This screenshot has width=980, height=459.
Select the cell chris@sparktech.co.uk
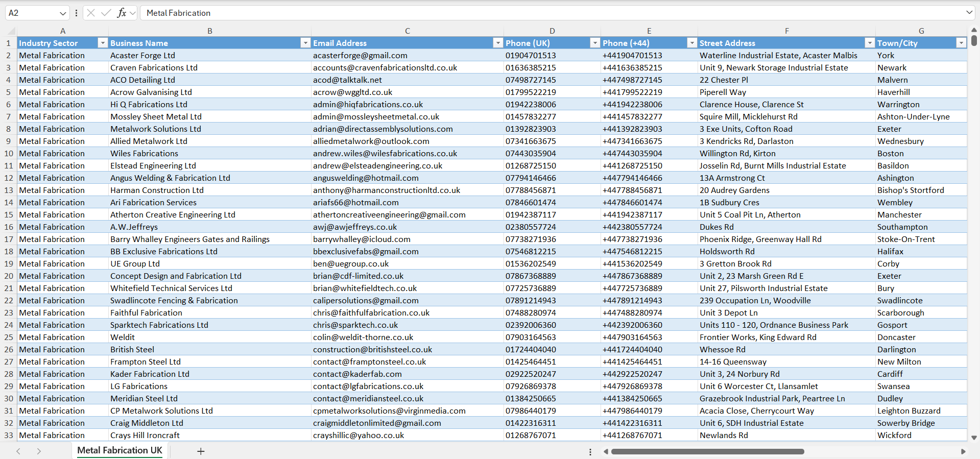point(408,325)
